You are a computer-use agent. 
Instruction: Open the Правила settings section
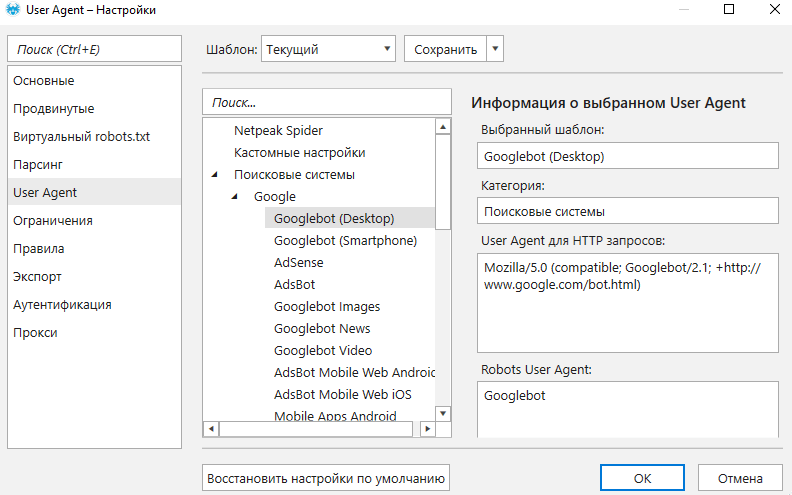(x=94, y=249)
